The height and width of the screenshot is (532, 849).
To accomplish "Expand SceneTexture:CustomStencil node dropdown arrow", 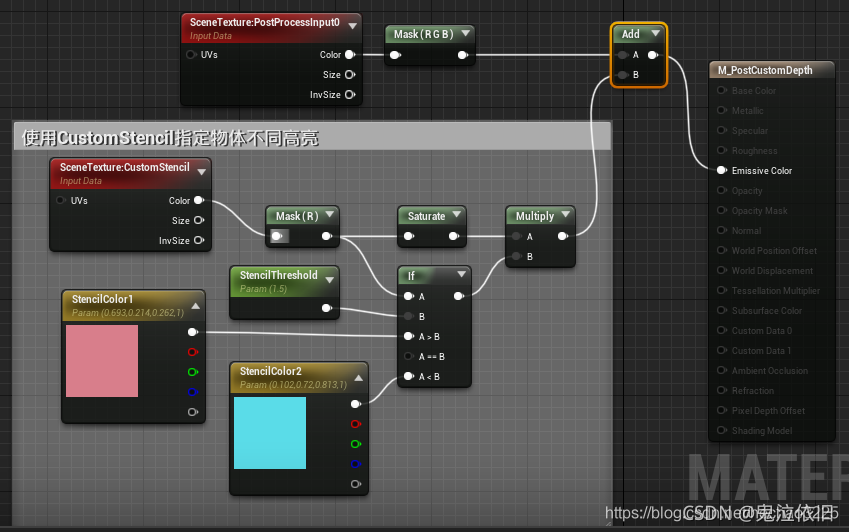I will tap(202, 172).
